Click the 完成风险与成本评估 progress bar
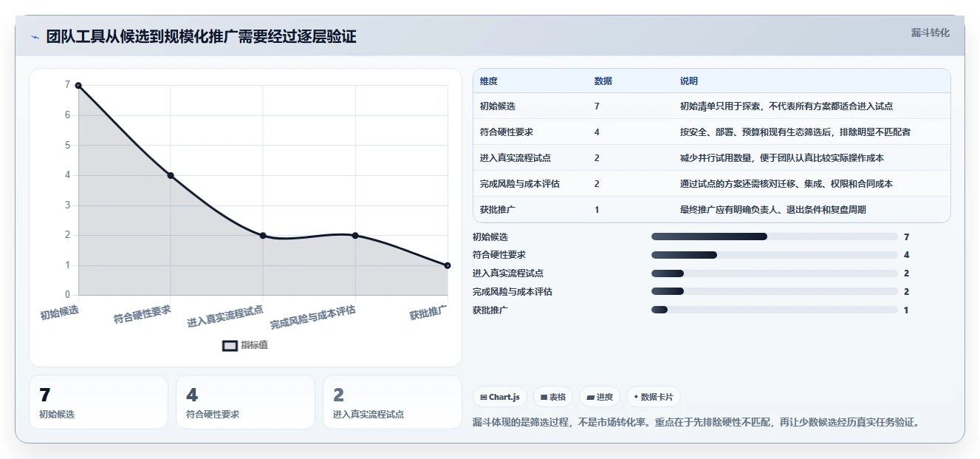Screen dimensions: 980x459 [x=775, y=292]
